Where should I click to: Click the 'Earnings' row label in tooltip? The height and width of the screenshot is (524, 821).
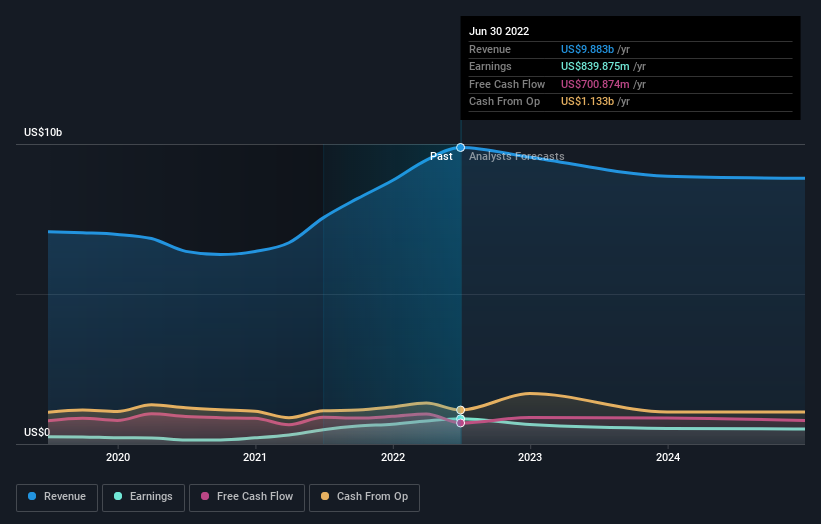click(490, 66)
